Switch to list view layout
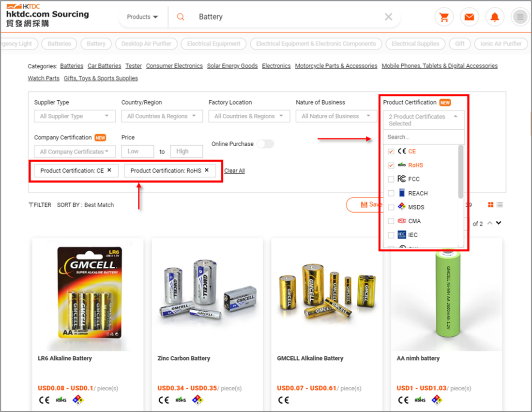The height and width of the screenshot is (412, 532). [500, 205]
